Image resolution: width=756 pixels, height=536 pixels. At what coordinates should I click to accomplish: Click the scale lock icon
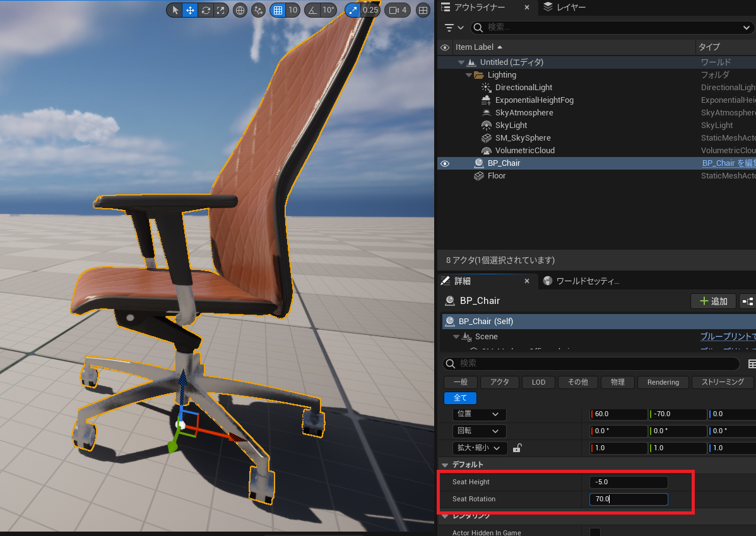pos(517,448)
